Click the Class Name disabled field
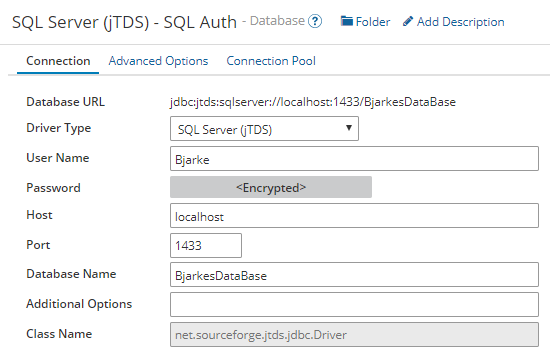 pos(354,335)
